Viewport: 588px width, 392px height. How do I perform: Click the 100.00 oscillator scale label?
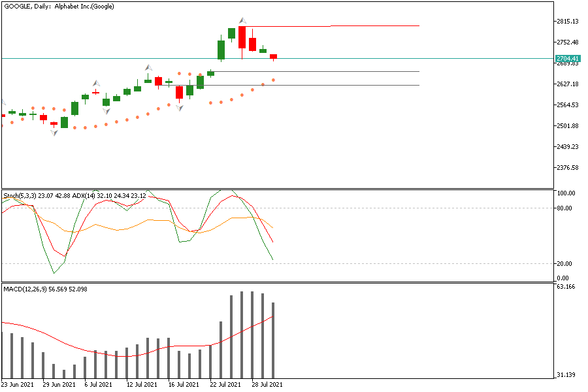coord(566,193)
